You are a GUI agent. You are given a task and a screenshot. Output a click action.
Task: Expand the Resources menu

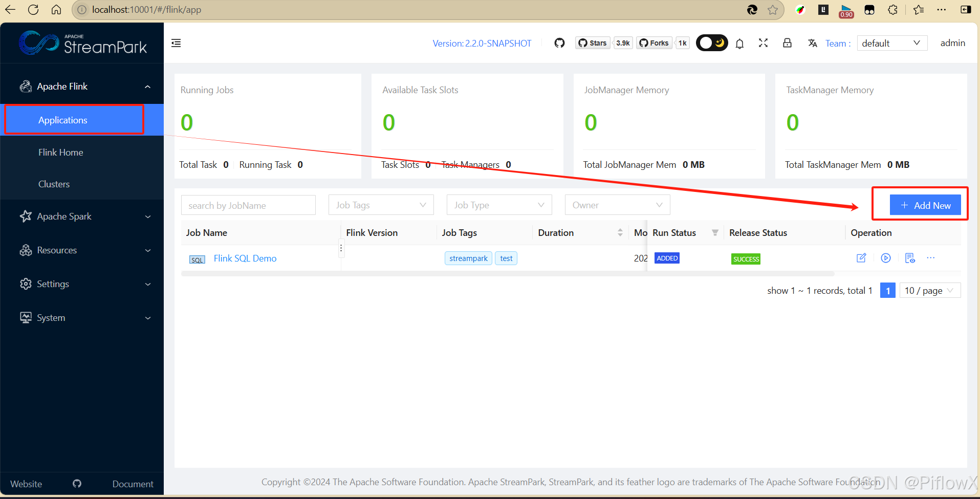[82, 250]
